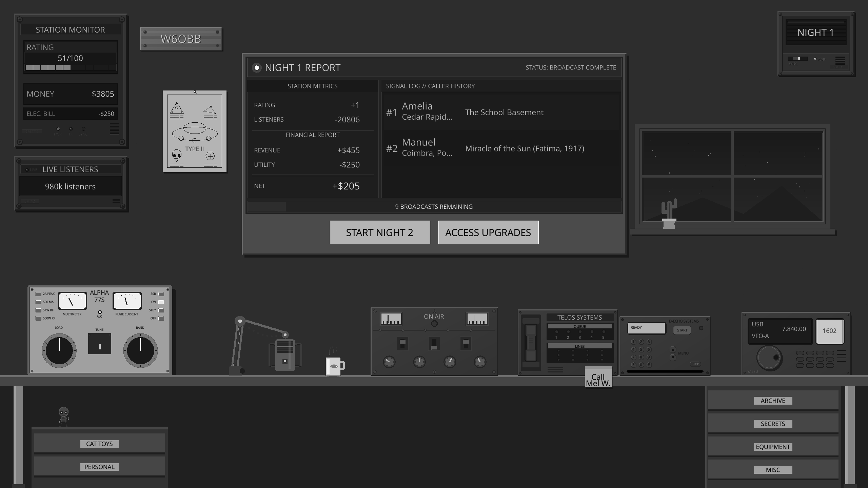Adjust the TUNE slider on the Alpha 77S
The height and width of the screenshot is (488, 868).
99,344
